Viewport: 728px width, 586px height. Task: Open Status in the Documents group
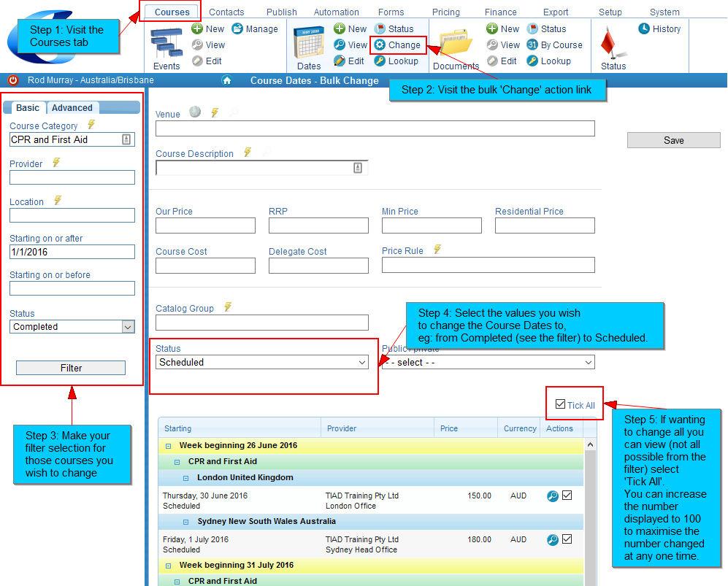click(546, 28)
